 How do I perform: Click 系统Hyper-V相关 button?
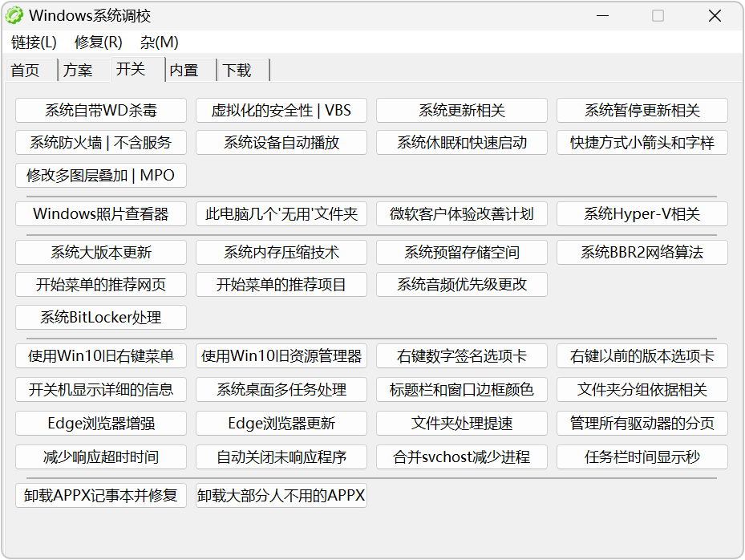pos(642,214)
